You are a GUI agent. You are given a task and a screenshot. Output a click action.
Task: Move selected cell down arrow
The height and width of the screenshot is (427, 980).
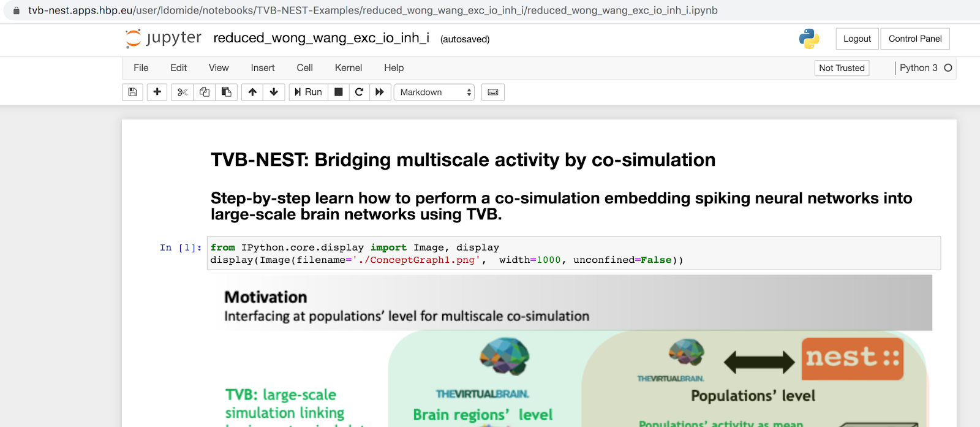point(274,92)
